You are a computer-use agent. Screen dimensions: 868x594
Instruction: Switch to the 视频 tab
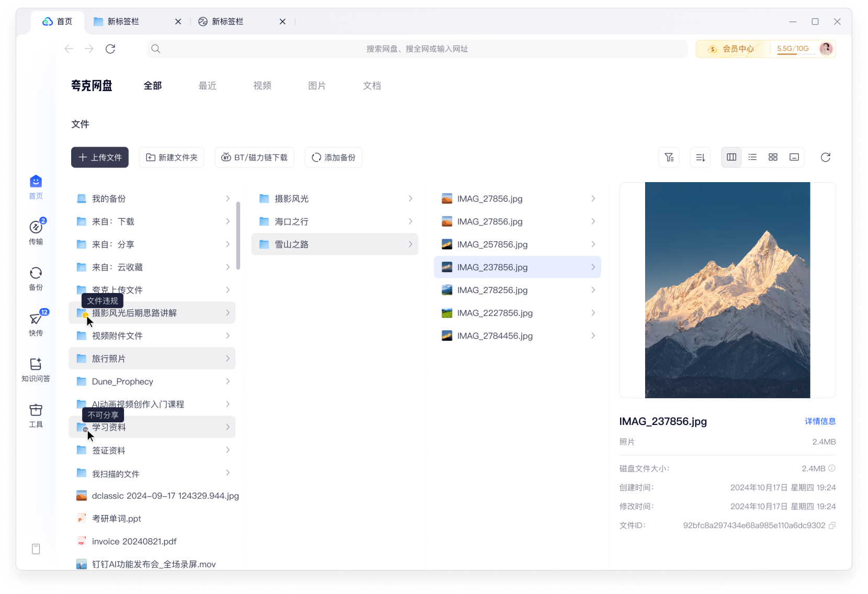[262, 86]
